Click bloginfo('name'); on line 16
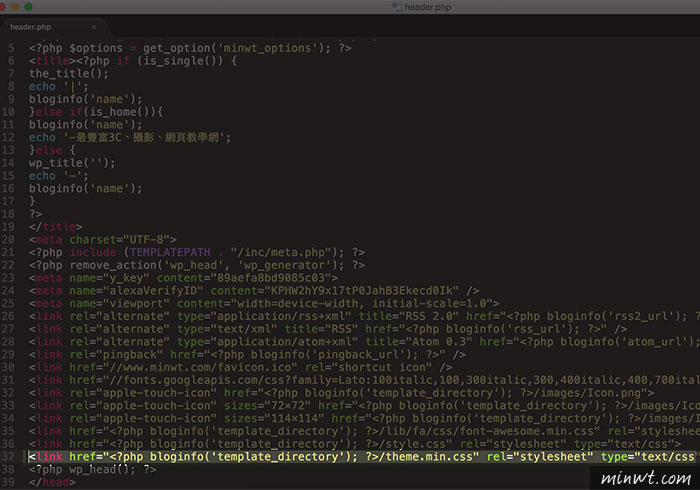This screenshot has height=490, width=700. tap(86, 188)
